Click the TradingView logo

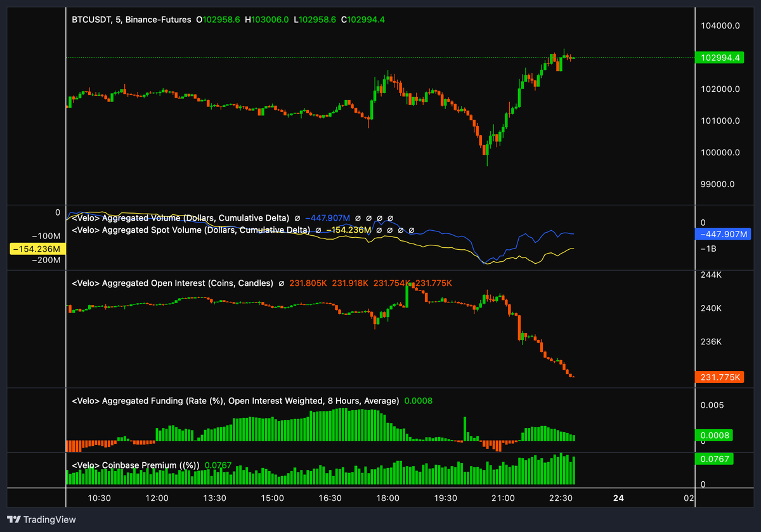click(42, 519)
